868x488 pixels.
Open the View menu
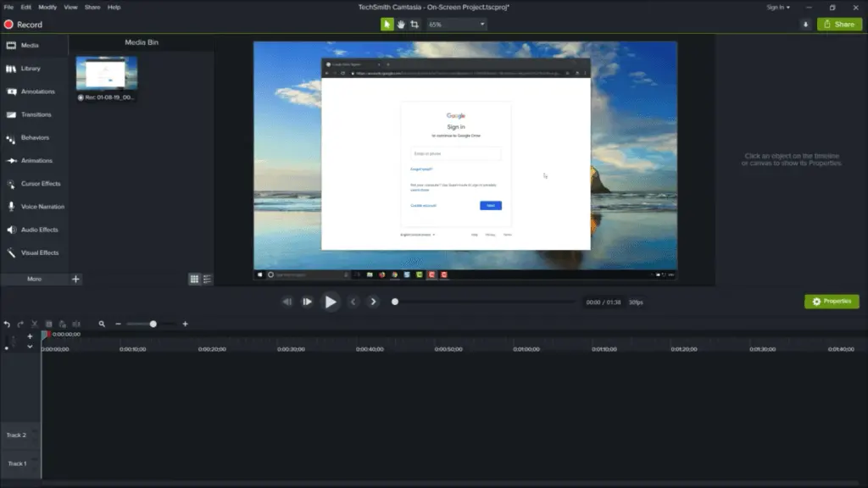click(x=71, y=7)
